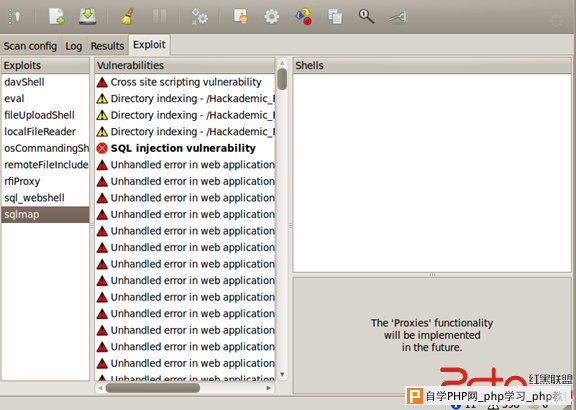Click the stacked documents compare icon
576x410 pixels.
pos(335,17)
